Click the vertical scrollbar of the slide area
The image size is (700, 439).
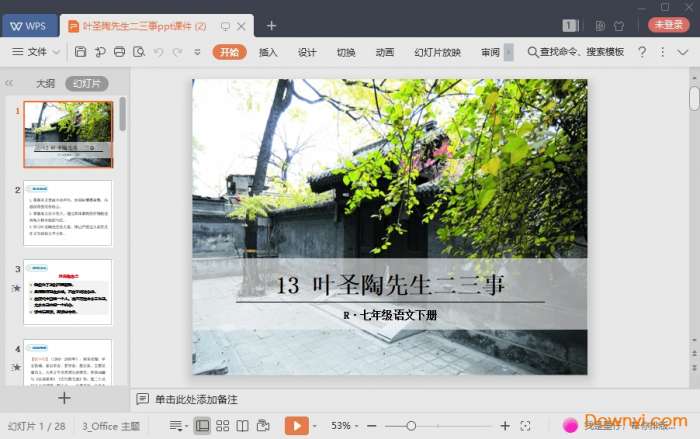(x=694, y=99)
